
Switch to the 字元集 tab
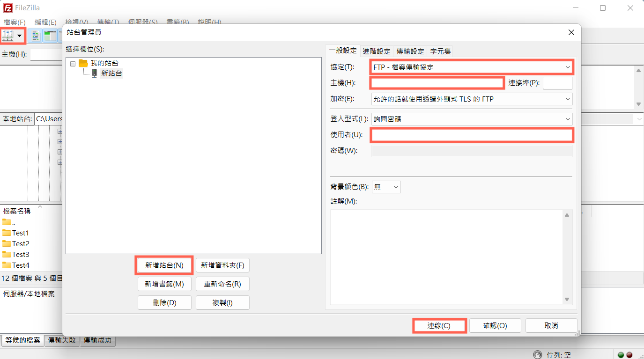440,51
